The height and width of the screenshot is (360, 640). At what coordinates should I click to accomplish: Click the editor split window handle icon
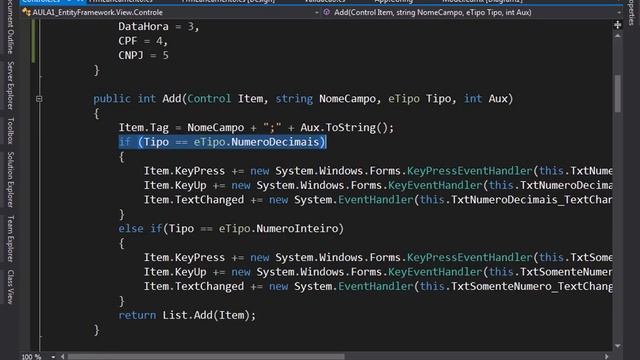618,25
